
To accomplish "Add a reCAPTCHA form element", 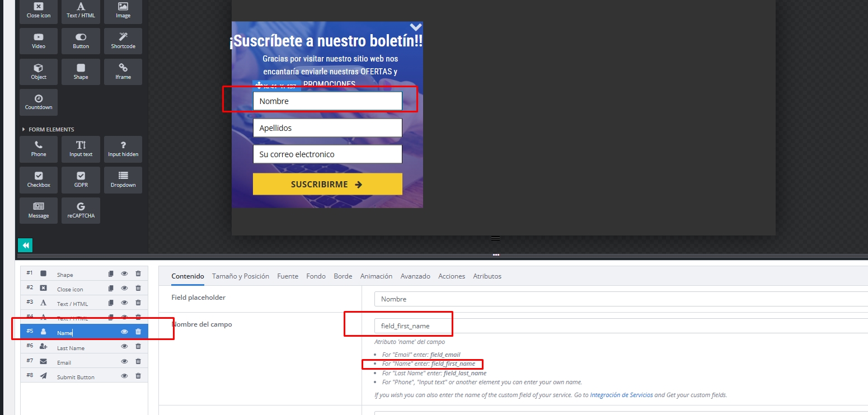I will point(81,210).
